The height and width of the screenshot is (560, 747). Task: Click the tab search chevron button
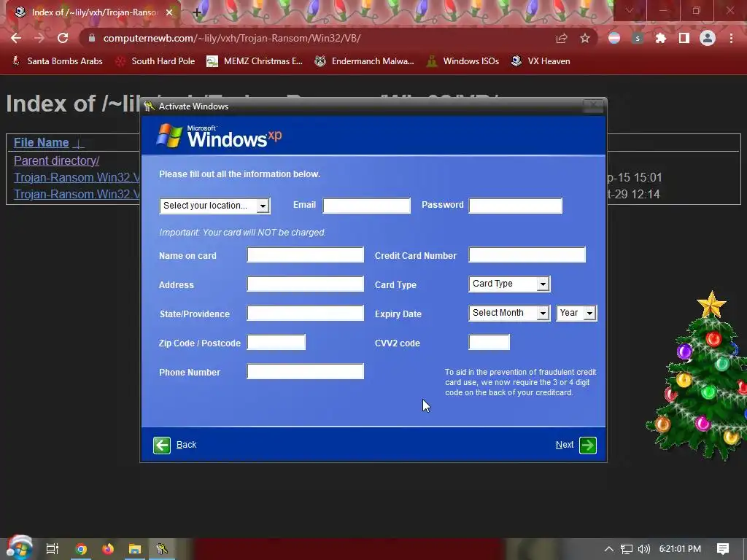[x=630, y=10]
